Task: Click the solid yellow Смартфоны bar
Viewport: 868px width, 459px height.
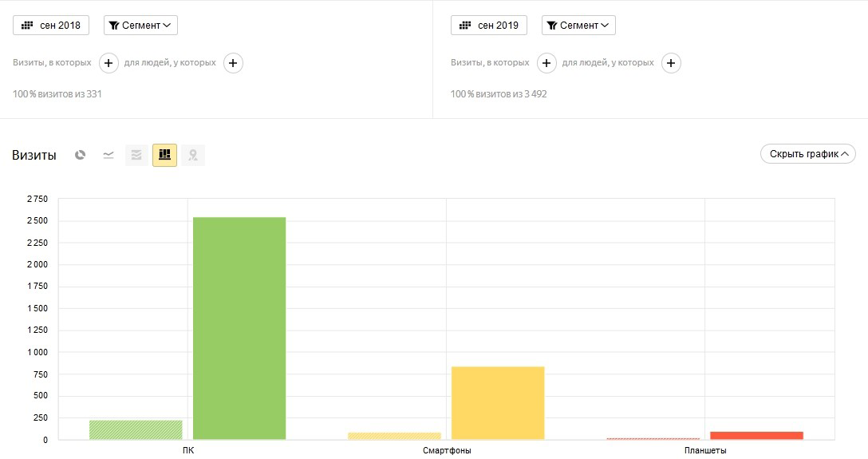Action: coord(498,403)
